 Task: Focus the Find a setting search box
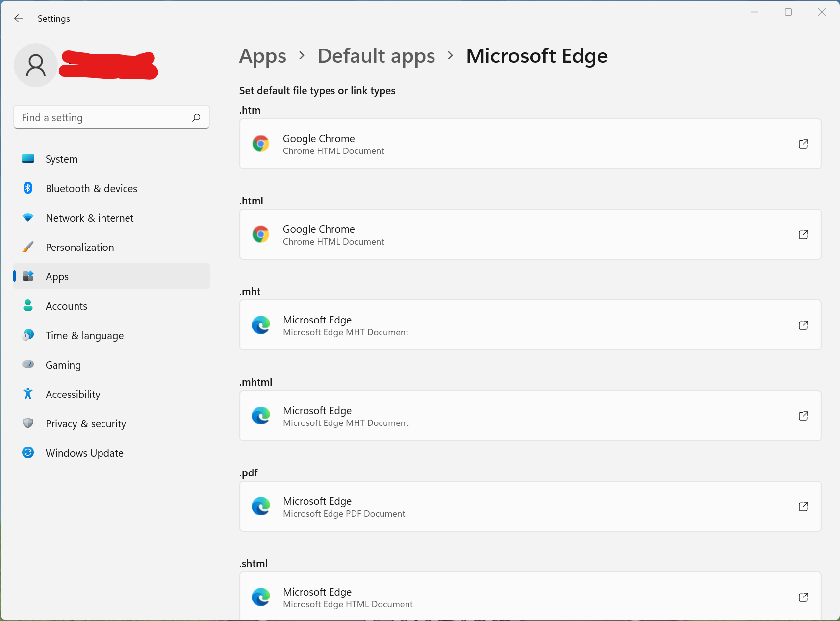tap(112, 117)
